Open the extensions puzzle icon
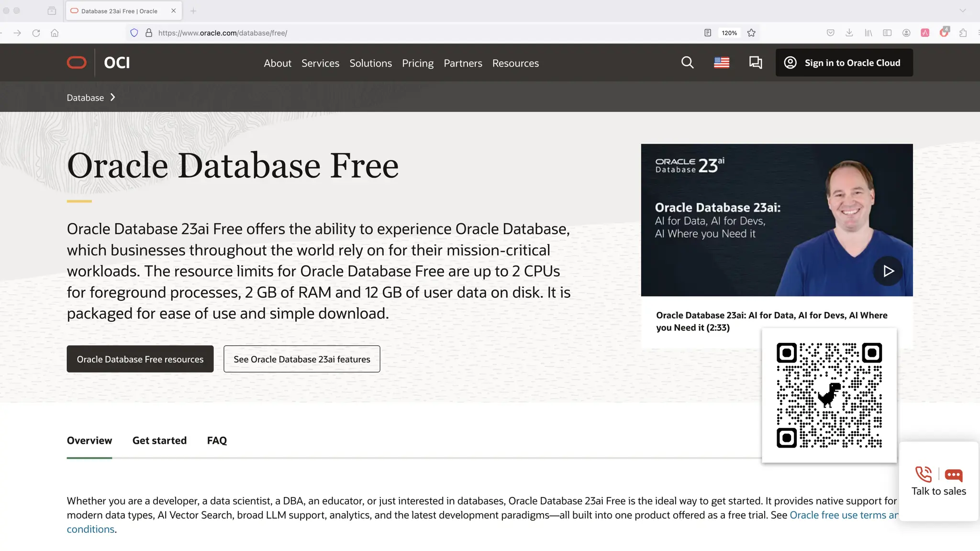 tap(963, 33)
